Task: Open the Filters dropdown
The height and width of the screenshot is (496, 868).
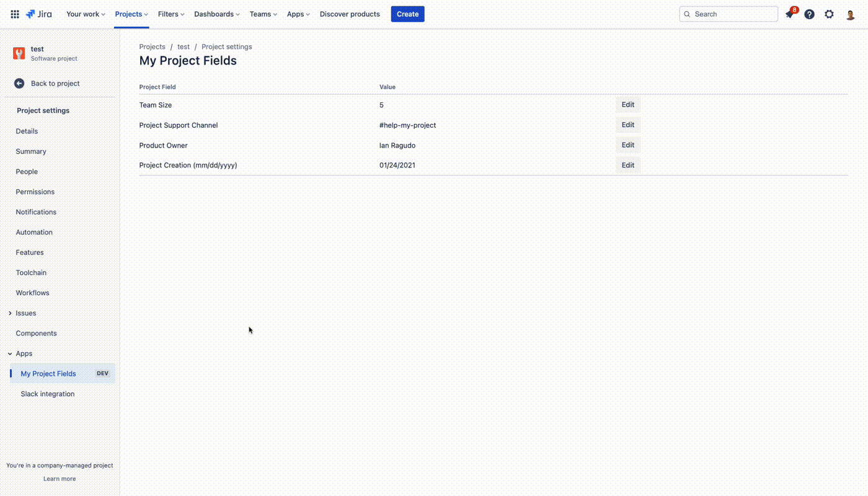Action: click(171, 14)
